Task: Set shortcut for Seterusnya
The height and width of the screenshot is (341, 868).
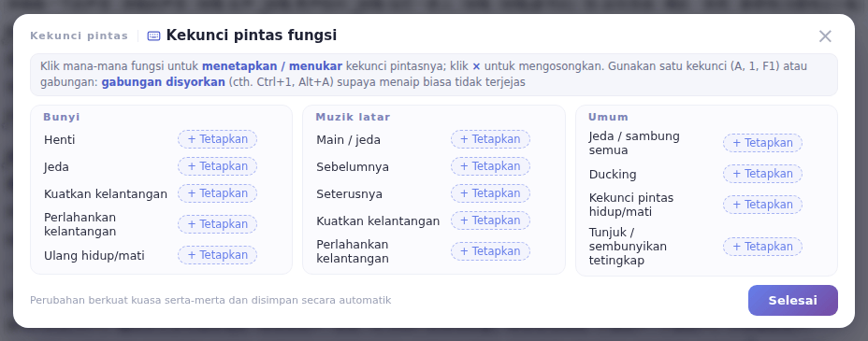Action: (490, 193)
